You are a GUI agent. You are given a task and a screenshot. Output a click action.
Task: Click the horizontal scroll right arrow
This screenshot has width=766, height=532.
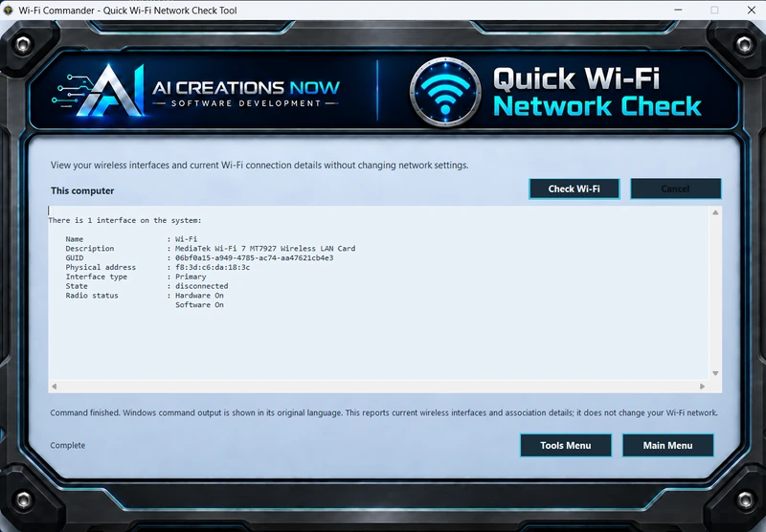[x=703, y=387]
